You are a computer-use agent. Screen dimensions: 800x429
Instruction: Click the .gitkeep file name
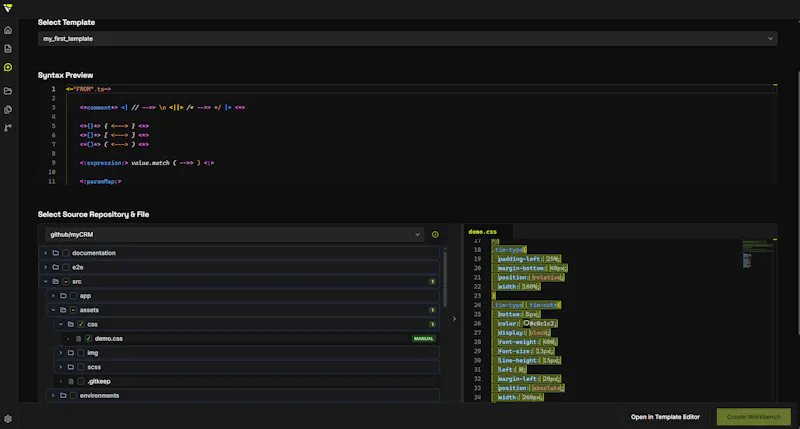98,382
